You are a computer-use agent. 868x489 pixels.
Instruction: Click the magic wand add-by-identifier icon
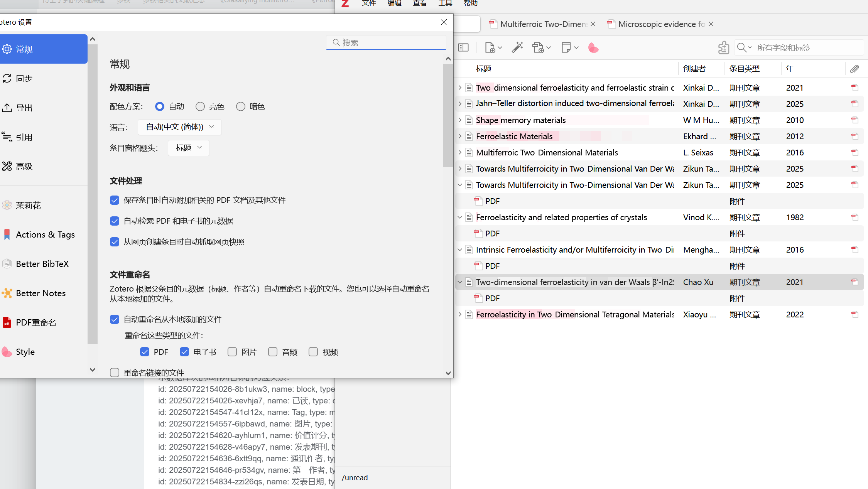point(517,48)
